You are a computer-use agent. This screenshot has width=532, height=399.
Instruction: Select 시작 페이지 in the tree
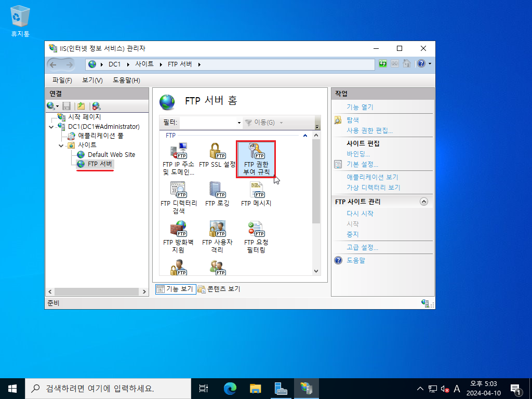[x=84, y=117]
